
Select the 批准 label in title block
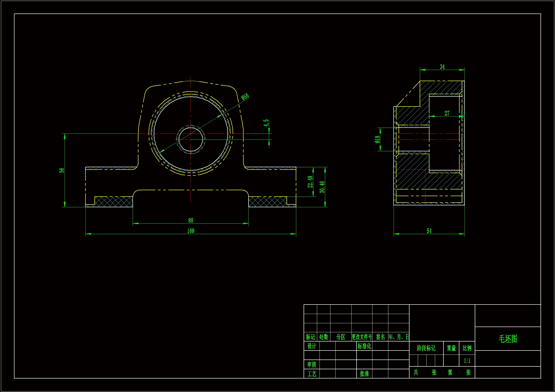(x=364, y=374)
